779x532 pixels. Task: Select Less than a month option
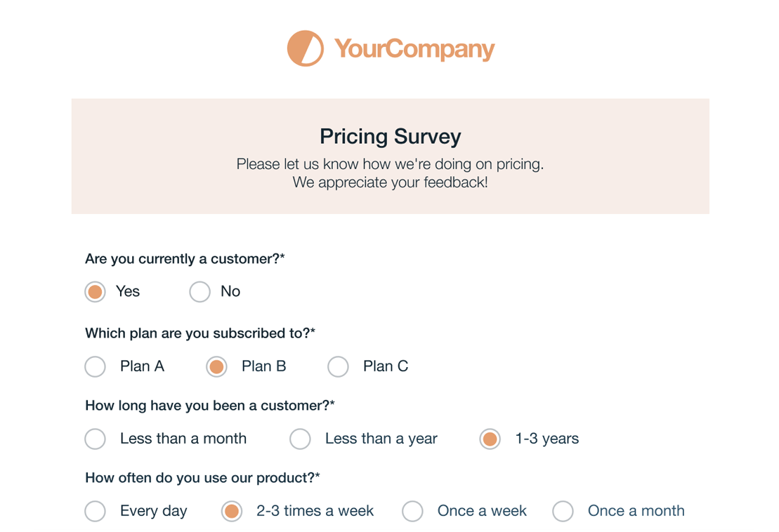coord(95,439)
